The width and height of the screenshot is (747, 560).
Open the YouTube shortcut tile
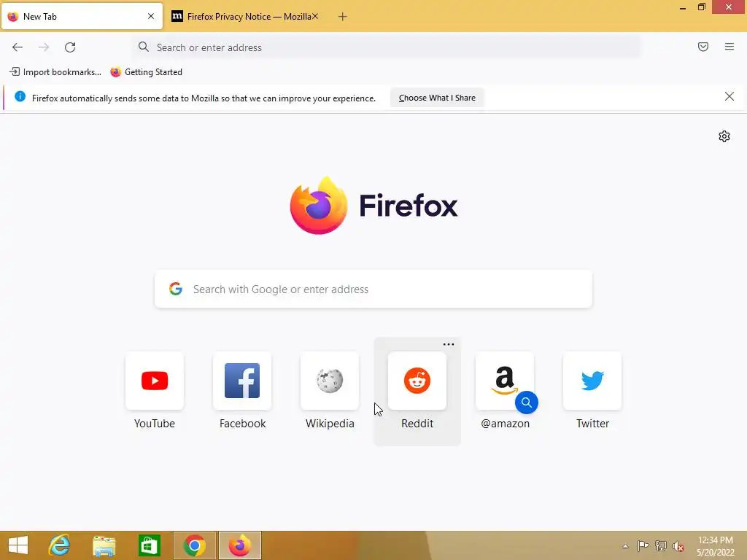click(155, 381)
